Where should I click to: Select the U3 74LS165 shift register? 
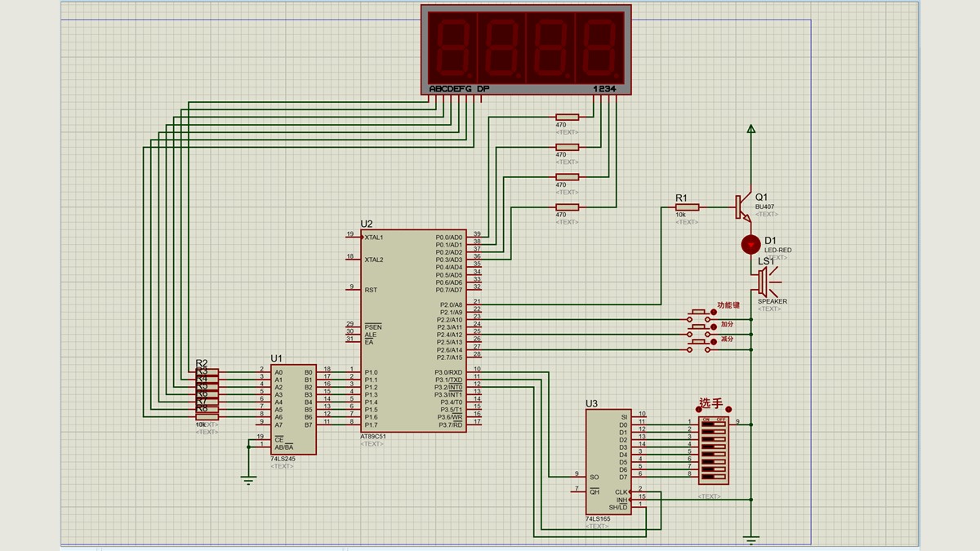(x=608, y=461)
